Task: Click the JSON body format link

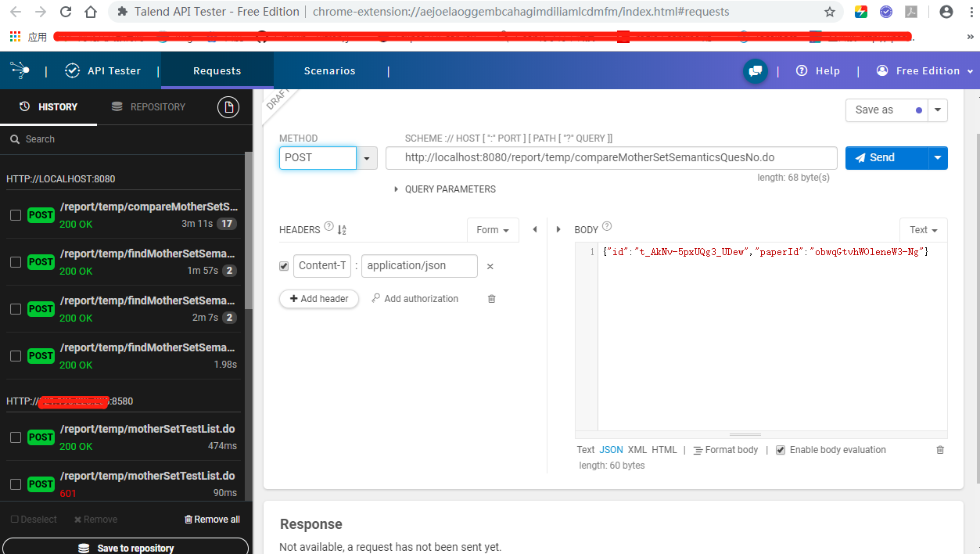Action: coord(612,449)
